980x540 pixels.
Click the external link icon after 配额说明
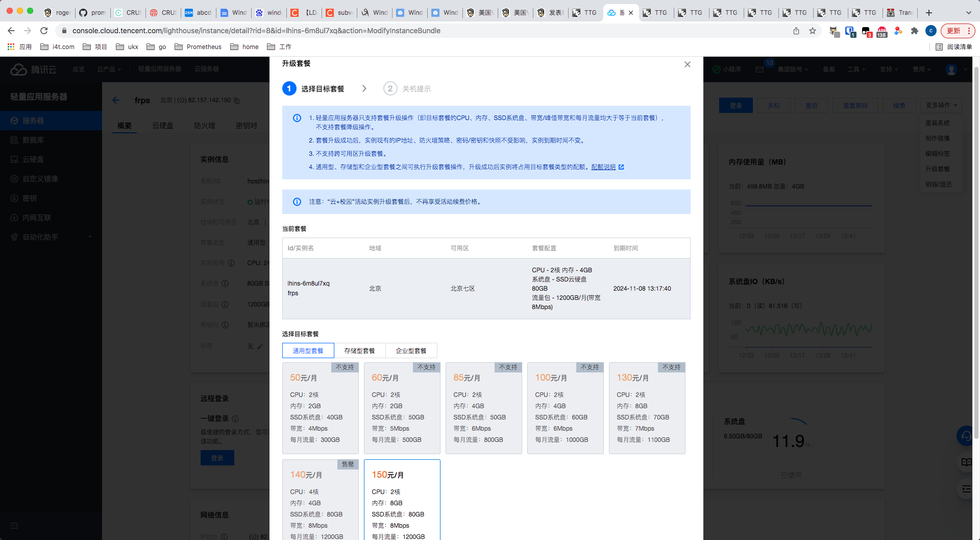(621, 167)
